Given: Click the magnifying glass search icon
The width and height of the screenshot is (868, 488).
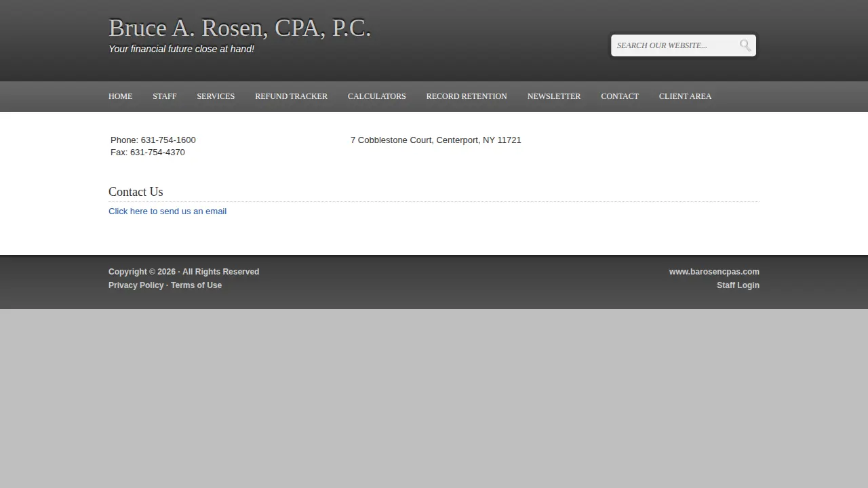Looking at the screenshot, I should coord(745,45).
